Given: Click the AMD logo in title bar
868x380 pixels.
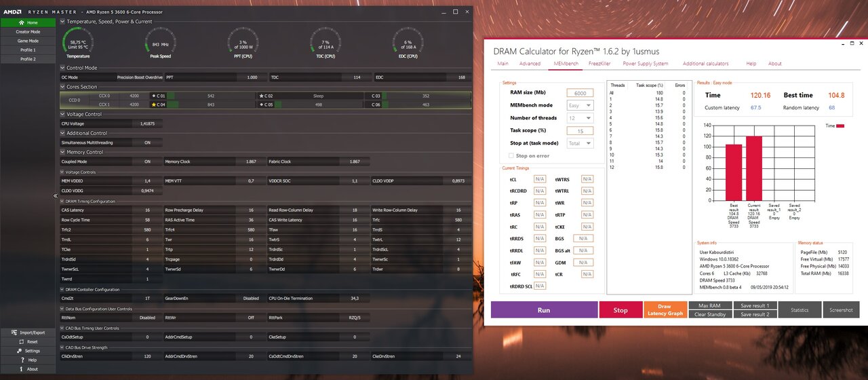Looking at the screenshot, I should (12, 12).
